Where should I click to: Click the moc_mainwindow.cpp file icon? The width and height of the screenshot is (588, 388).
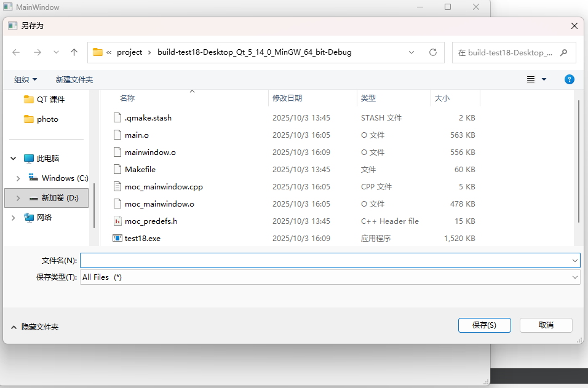[117, 187]
